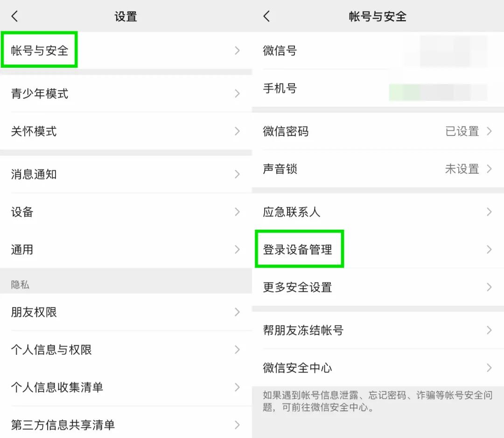The width and height of the screenshot is (504, 438).
Task: Open 关怀模式 settings
Action: pyautogui.click(x=126, y=131)
